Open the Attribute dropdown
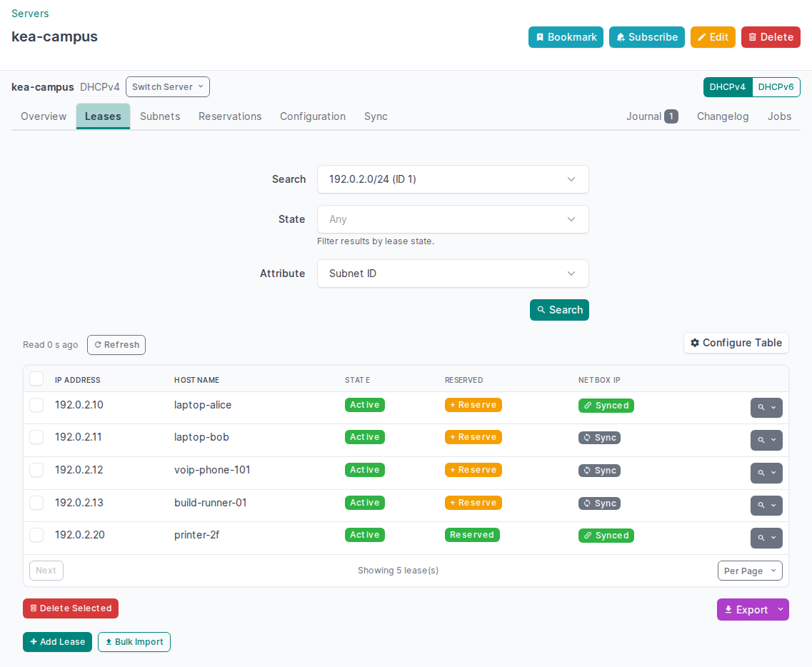Viewport: 812px width, 667px height. click(x=453, y=274)
